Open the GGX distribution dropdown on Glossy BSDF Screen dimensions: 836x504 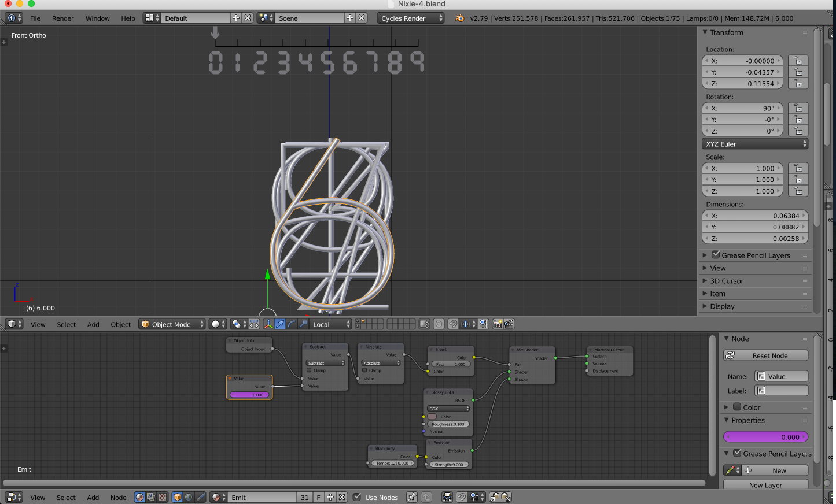click(448, 409)
